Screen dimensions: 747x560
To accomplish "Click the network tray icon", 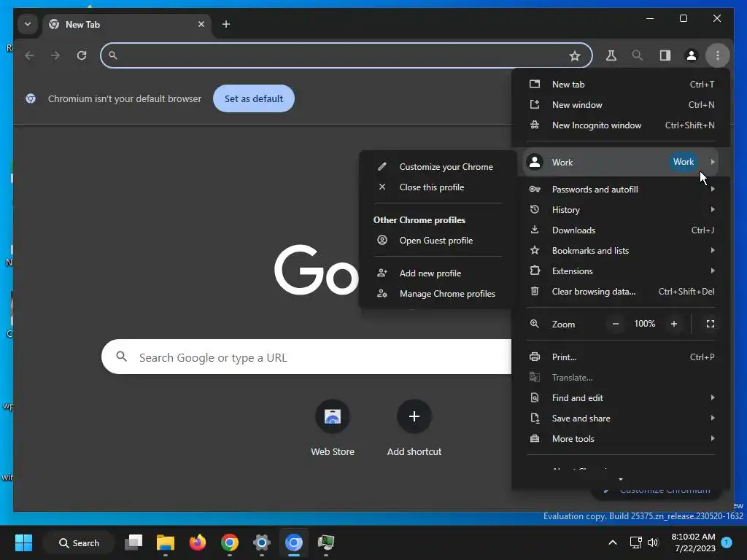I will click(635, 542).
